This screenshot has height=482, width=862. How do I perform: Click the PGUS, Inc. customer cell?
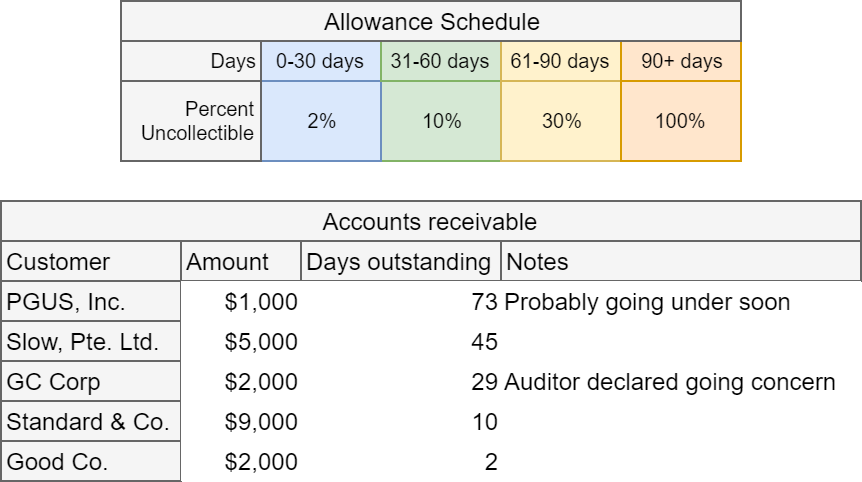coord(90,302)
